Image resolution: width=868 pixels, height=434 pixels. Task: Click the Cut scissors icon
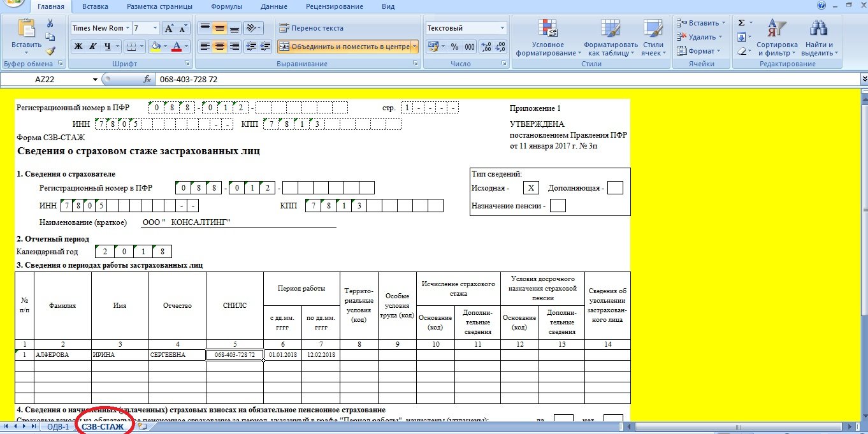tap(50, 23)
